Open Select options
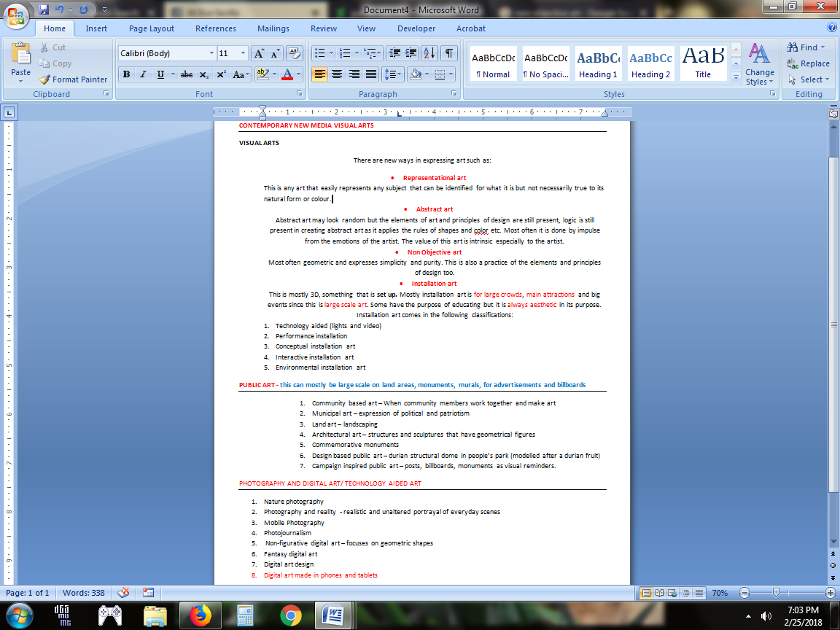This screenshot has height=630, width=840. (809, 79)
